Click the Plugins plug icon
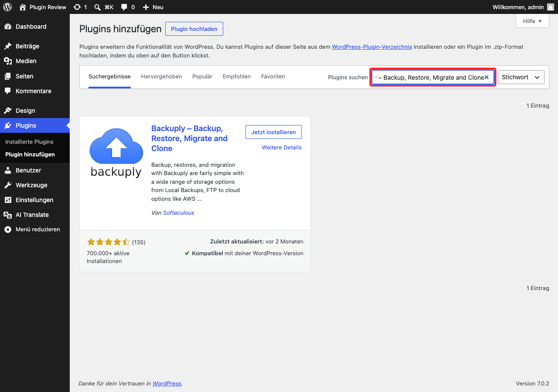 tap(8, 125)
